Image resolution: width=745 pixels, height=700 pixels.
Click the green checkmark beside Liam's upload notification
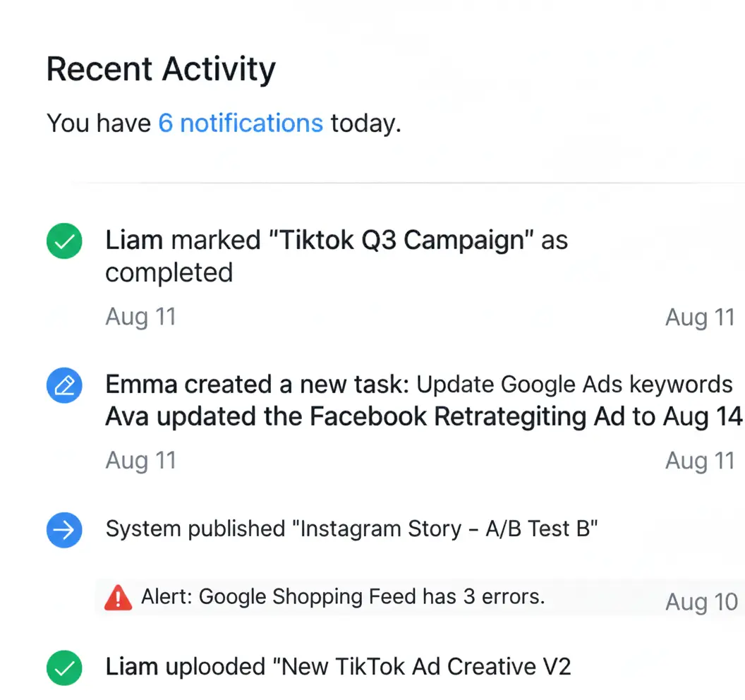[64, 668]
